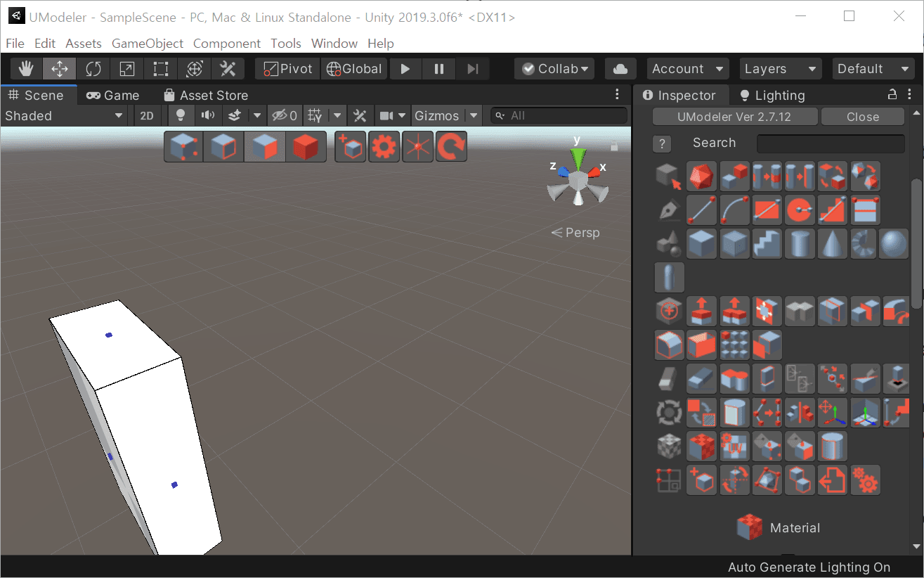Open the Account dropdown
Image resolution: width=924 pixels, height=578 pixels.
tap(687, 69)
